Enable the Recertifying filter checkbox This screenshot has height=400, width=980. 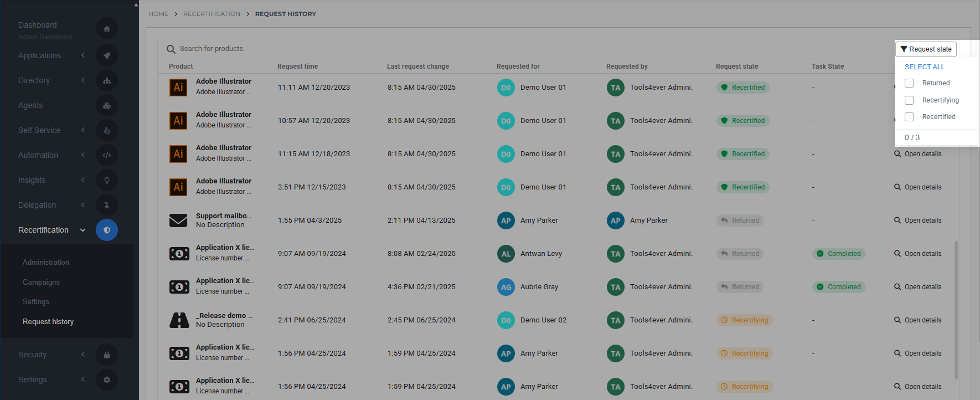pos(909,100)
